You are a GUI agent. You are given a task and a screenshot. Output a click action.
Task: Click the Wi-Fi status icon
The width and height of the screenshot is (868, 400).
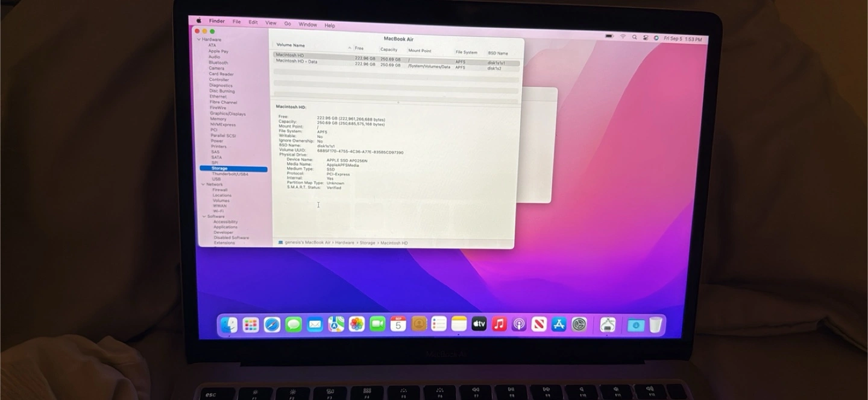(x=623, y=37)
